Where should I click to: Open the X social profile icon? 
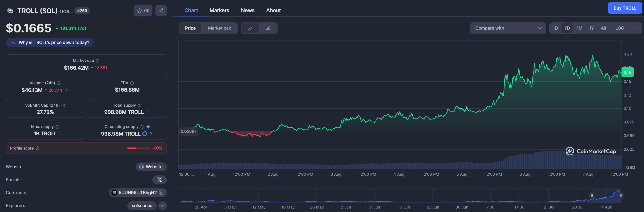159,180
